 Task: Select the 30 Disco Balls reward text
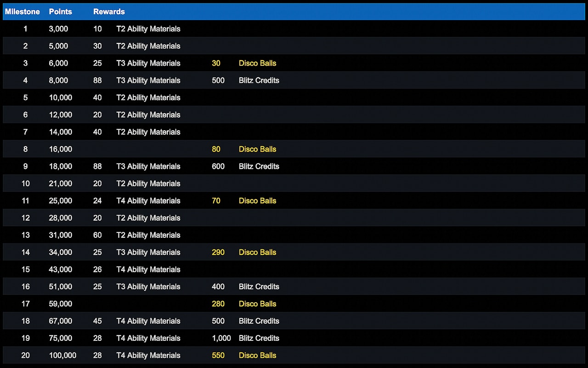tap(257, 63)
